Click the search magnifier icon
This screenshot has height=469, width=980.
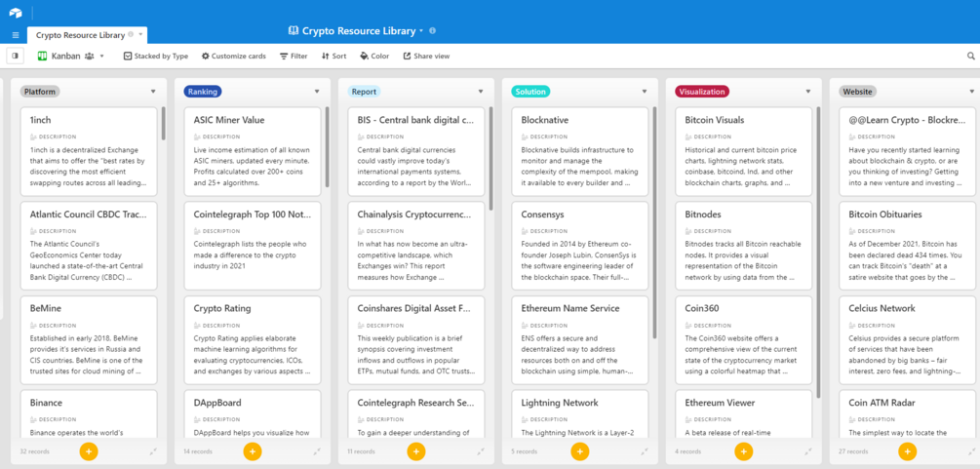971,56
